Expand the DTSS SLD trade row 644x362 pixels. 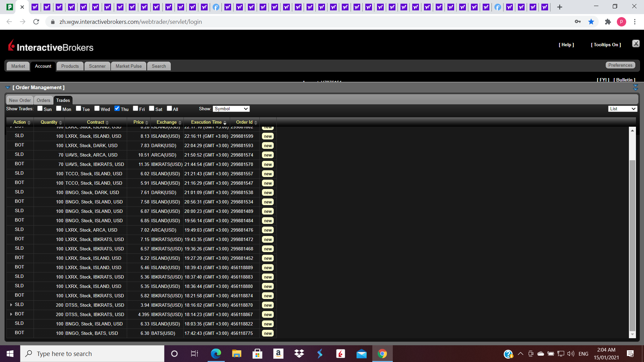pyautogui.click(x=11, y=305)
